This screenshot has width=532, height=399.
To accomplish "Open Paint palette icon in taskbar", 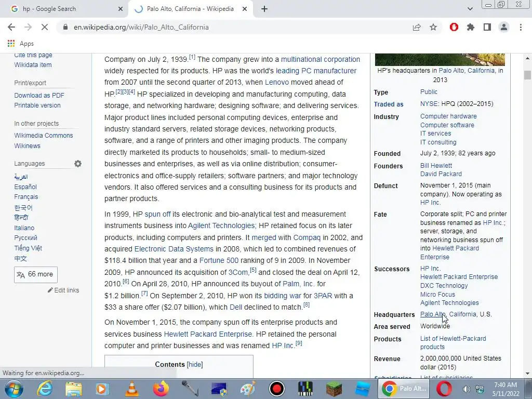I will (248, 389).
